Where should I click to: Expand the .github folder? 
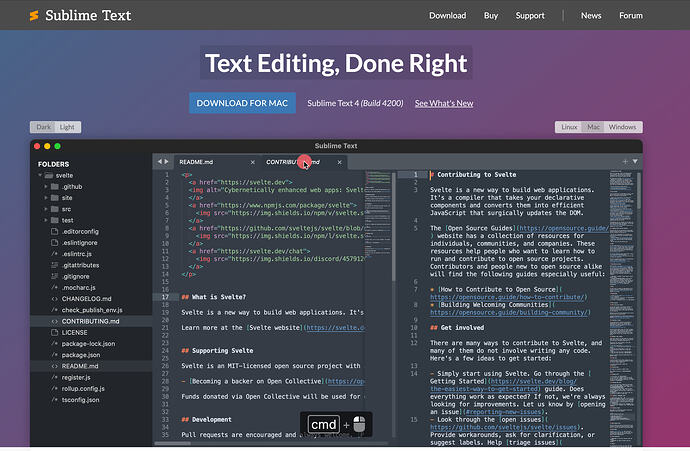46,187
